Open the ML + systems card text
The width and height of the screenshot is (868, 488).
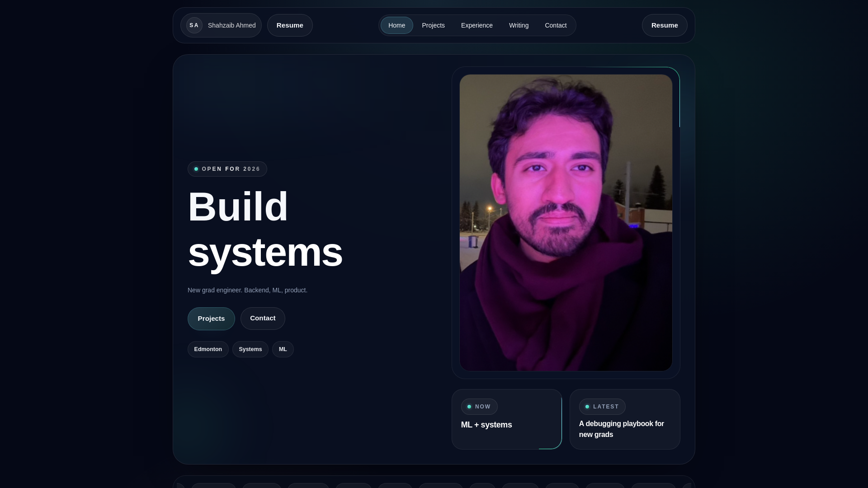[486, 425]
